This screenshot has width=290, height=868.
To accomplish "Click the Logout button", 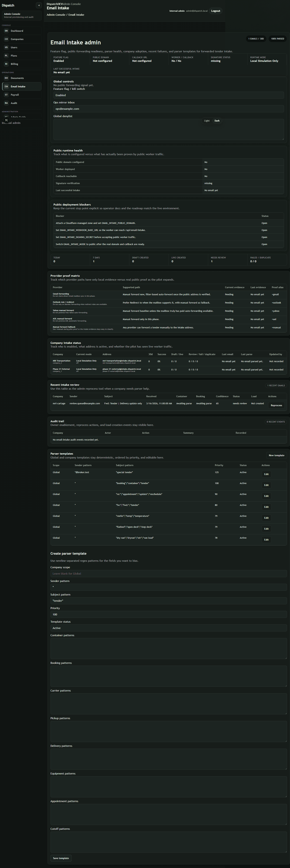I will (x=216, y=11).
